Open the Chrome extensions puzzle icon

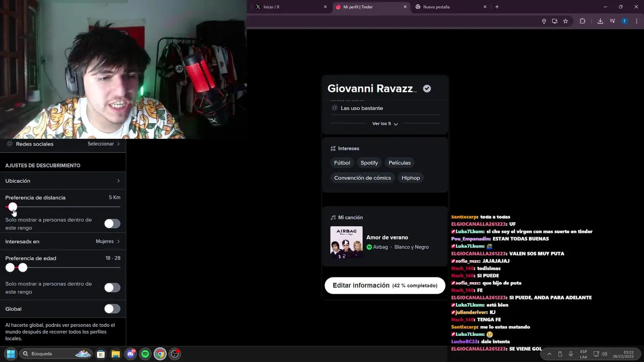[583, 21]
